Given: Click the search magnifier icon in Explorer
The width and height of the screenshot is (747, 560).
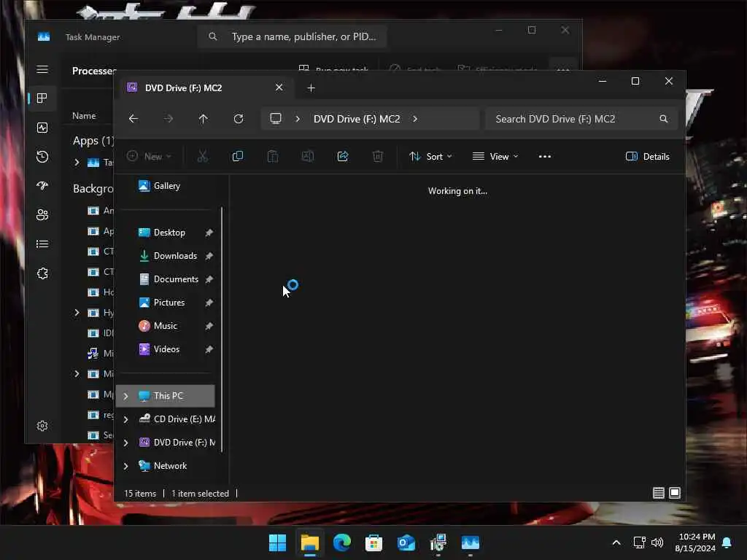Looking at the screenshot, I should (663, 119).
